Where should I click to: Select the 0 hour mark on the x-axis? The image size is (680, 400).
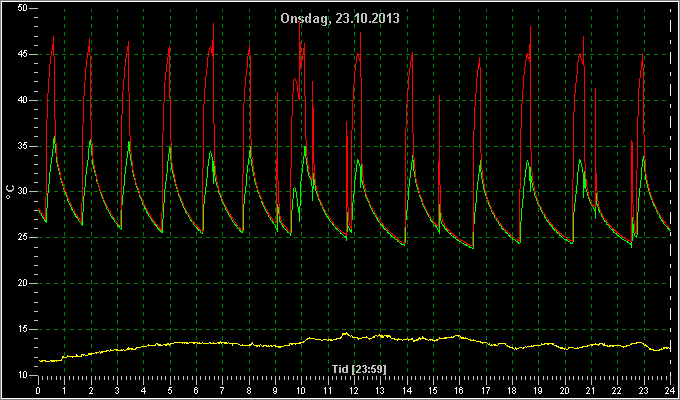coord(38,390)
